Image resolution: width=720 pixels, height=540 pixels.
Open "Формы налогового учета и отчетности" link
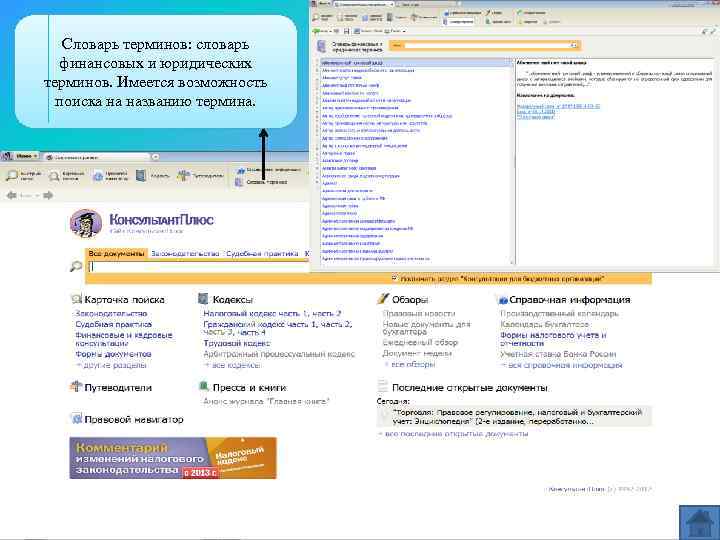(553, 339)
